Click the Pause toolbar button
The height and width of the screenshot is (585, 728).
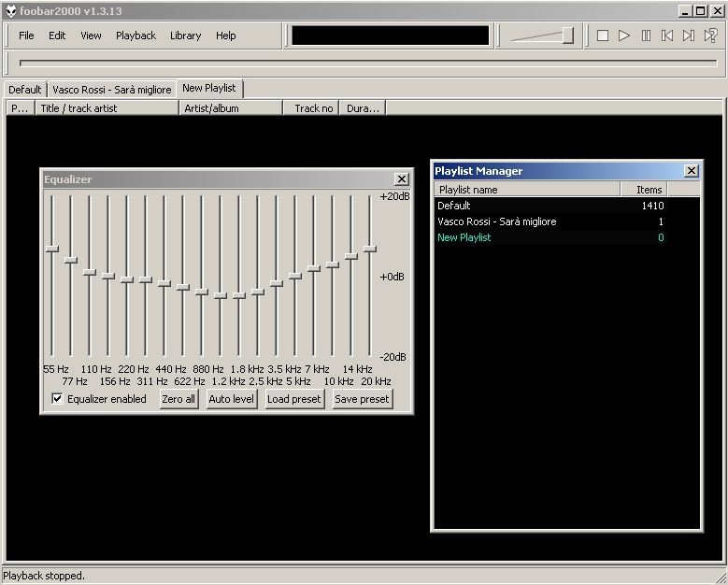pos(646,36)
